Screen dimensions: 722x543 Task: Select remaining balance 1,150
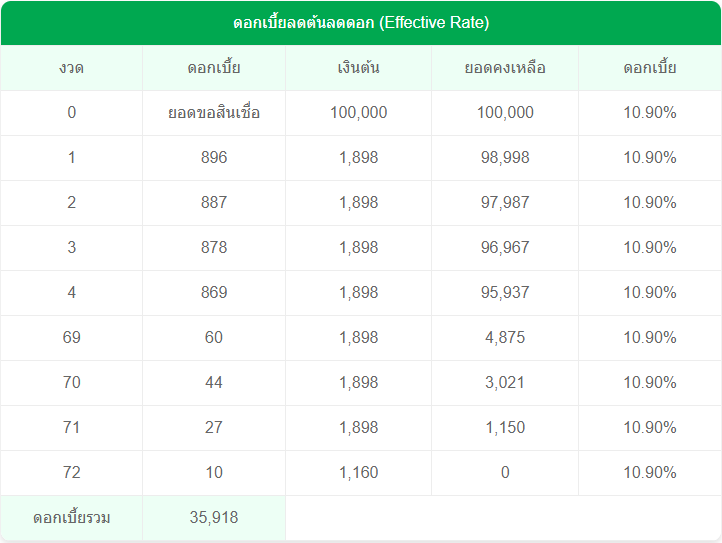coord(505,428)
